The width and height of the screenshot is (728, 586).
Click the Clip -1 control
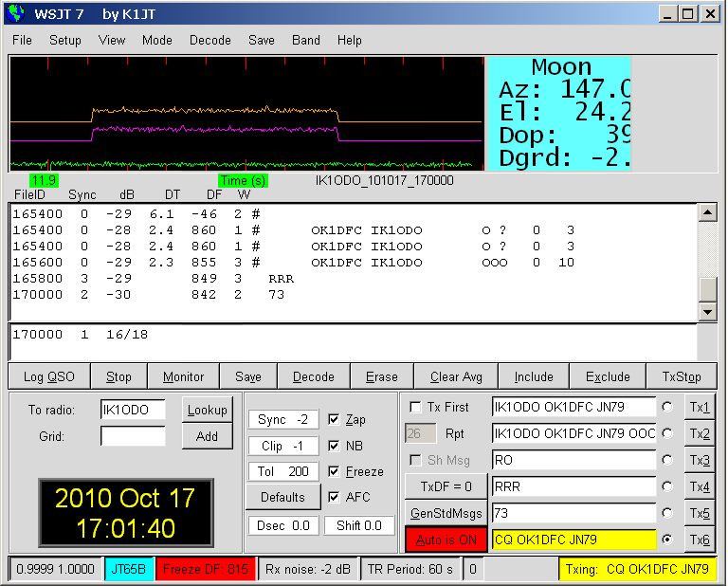pyautogui.click(x=283, y=446)
